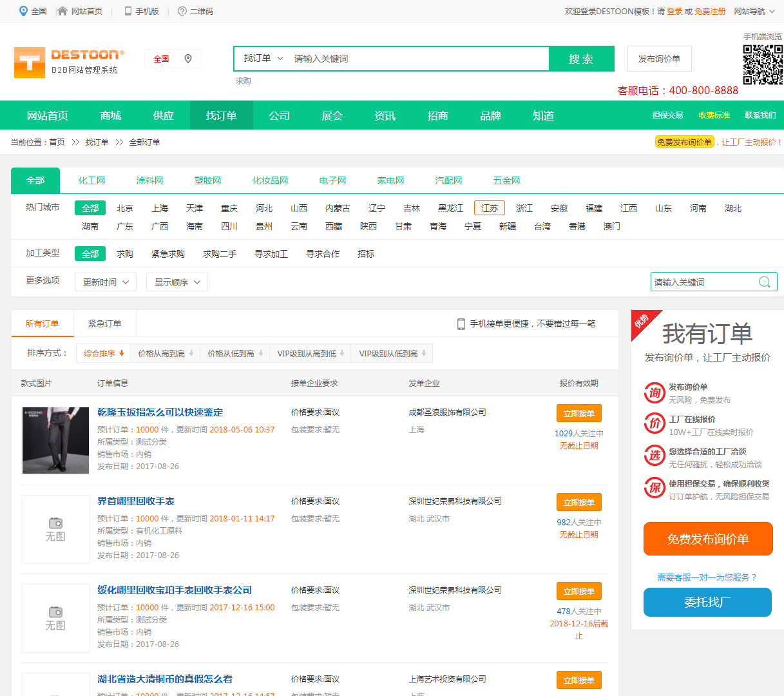The width and height of the screenshot is (784, 696).
Task: Click the 二维码 question icon link
Action: [x=182, y=11]
